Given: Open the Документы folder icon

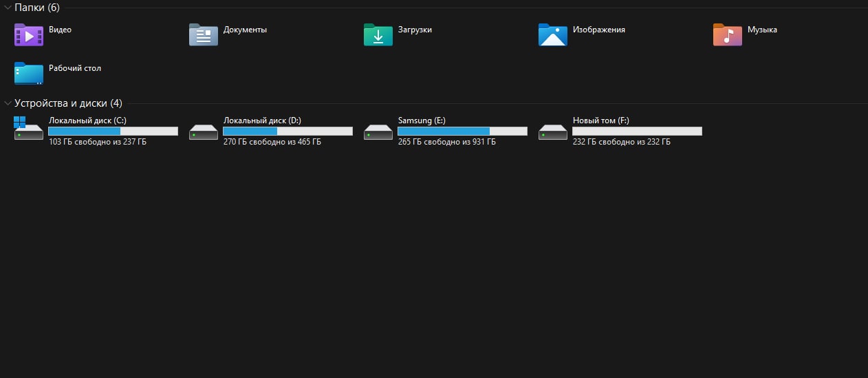Looking at the screenshot, I should click(x=204, y=34).
